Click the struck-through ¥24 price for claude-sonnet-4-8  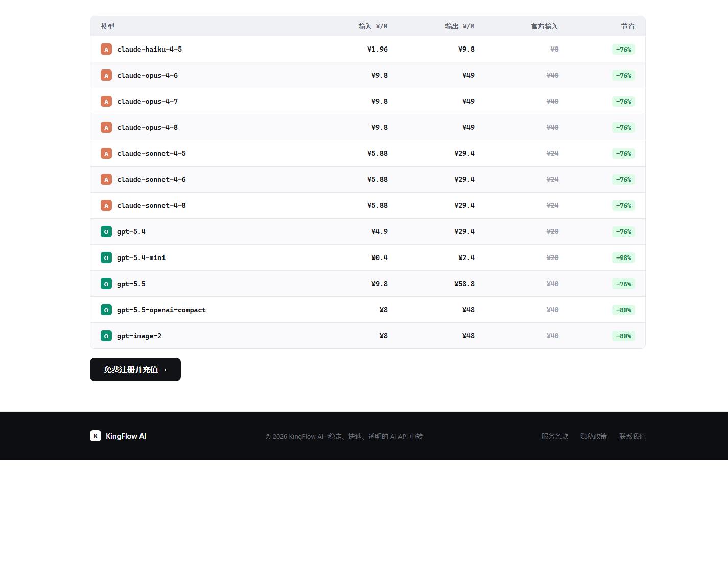(x=552, y=205)
